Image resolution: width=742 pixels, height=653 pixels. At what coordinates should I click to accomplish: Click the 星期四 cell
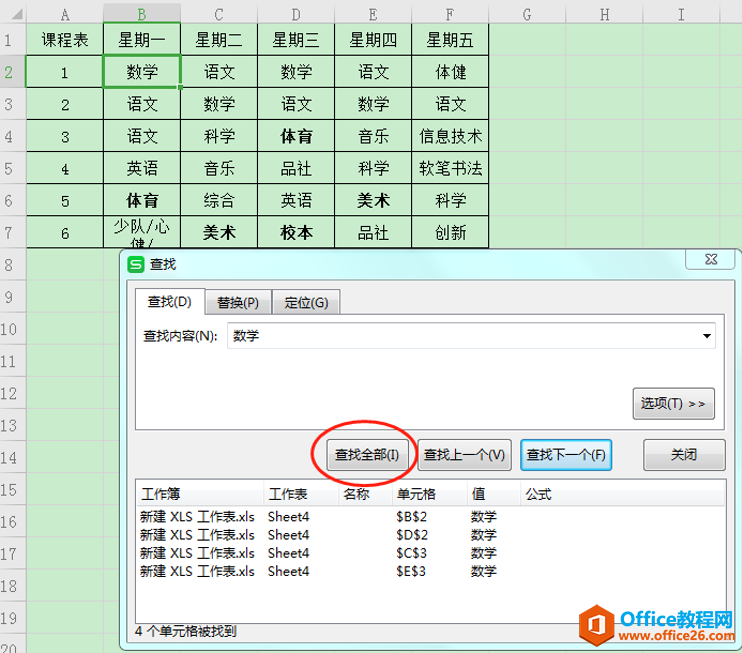(373, 40)
